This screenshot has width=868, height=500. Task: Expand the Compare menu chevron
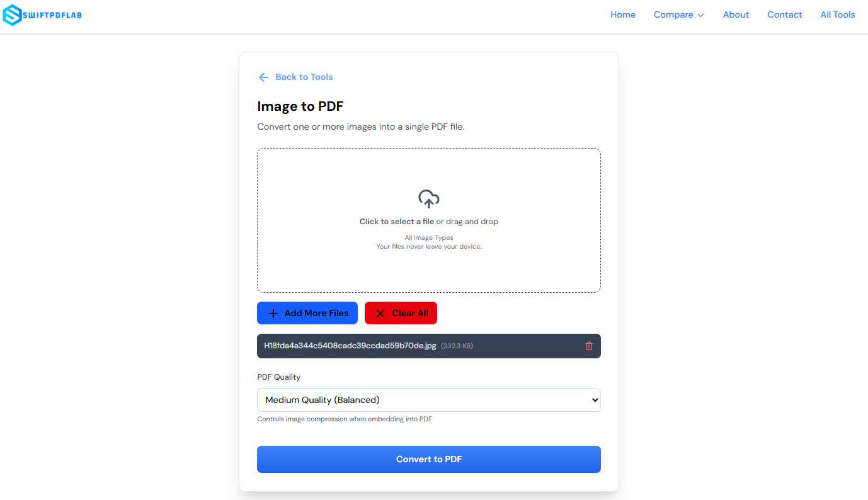click(701, 14)
